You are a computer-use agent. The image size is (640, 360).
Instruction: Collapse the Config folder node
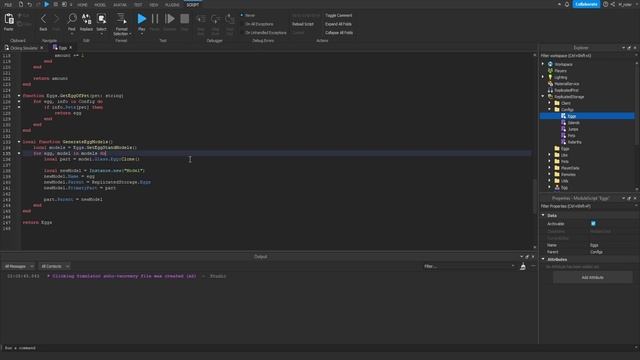click(549, 109)
